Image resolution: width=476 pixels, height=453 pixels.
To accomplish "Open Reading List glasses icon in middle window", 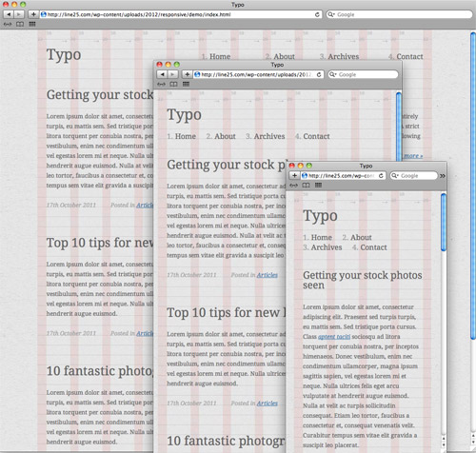I will pos(161,84).
